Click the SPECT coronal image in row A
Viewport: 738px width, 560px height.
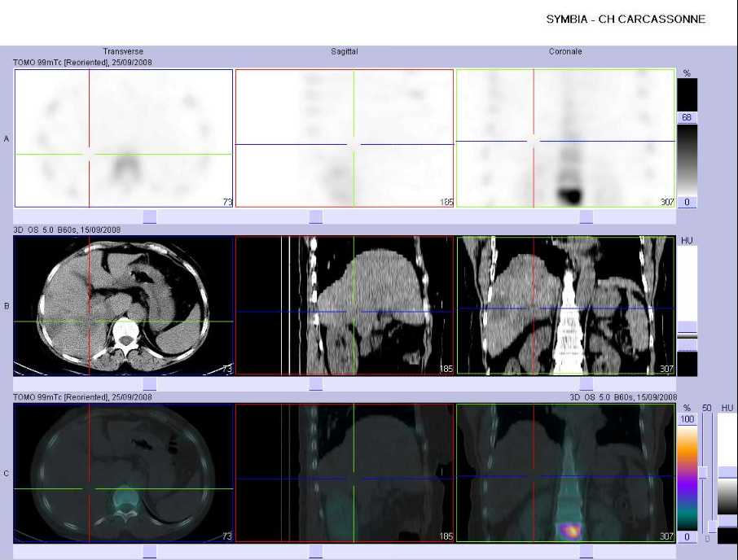click(x=565, y=138)
